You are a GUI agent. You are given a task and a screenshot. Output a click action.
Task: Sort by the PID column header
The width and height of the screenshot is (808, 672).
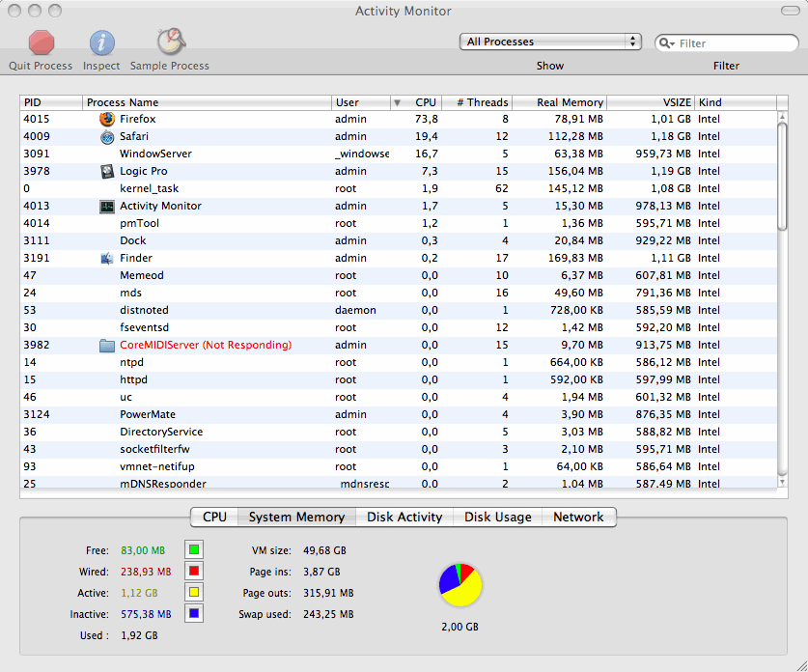tap(51, 102)
